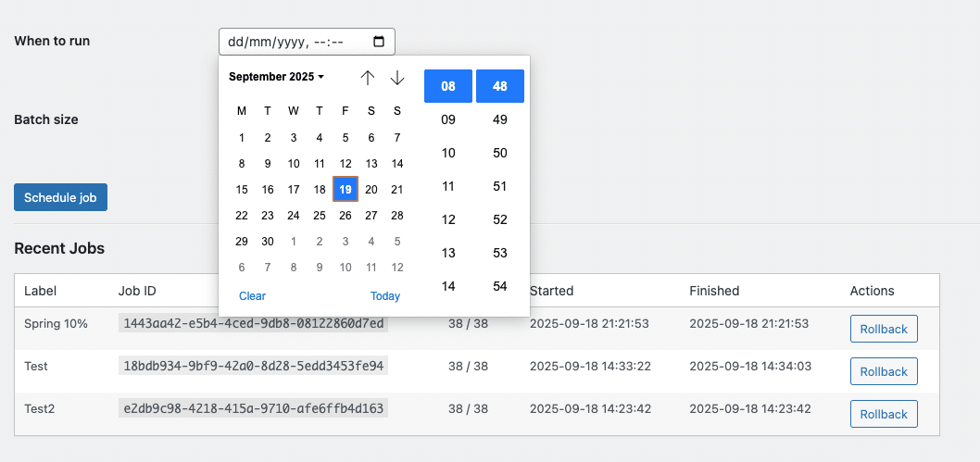Pick September 12 in the calendar

345,164
